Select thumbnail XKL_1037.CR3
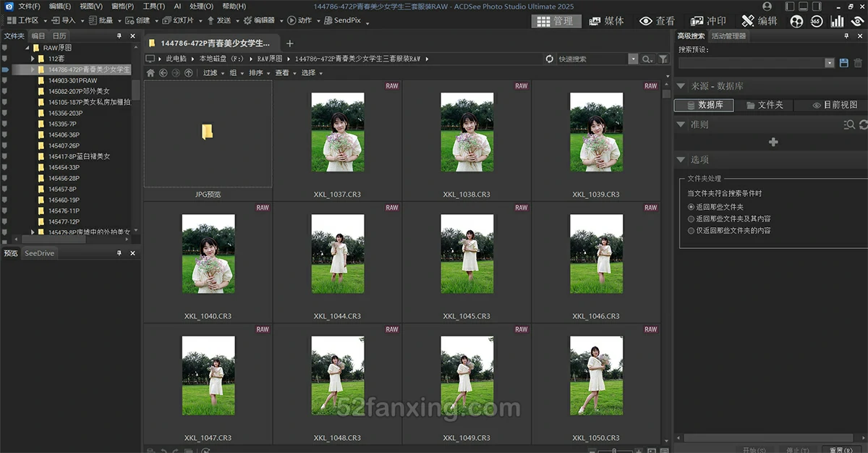868x453 pixels. click(x=338, y=140)
